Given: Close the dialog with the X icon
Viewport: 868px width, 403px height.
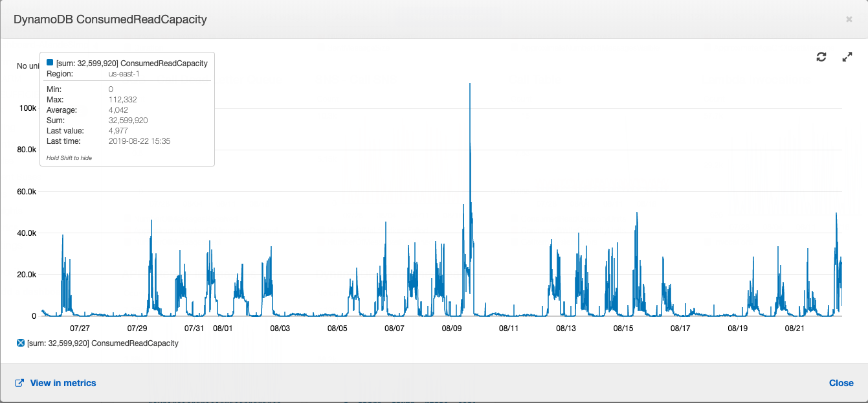Looking at the screenshot, I should click(x=849, y=19).
